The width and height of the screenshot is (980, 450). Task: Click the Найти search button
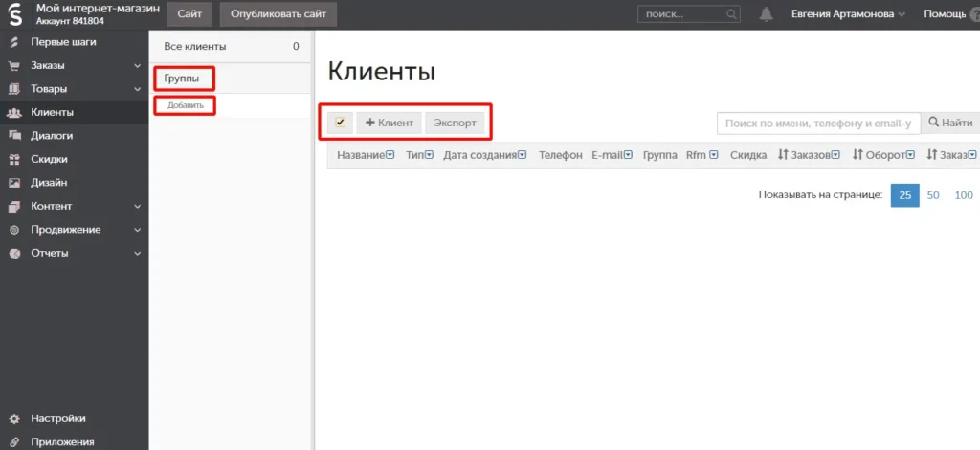[x=950, y=124]
